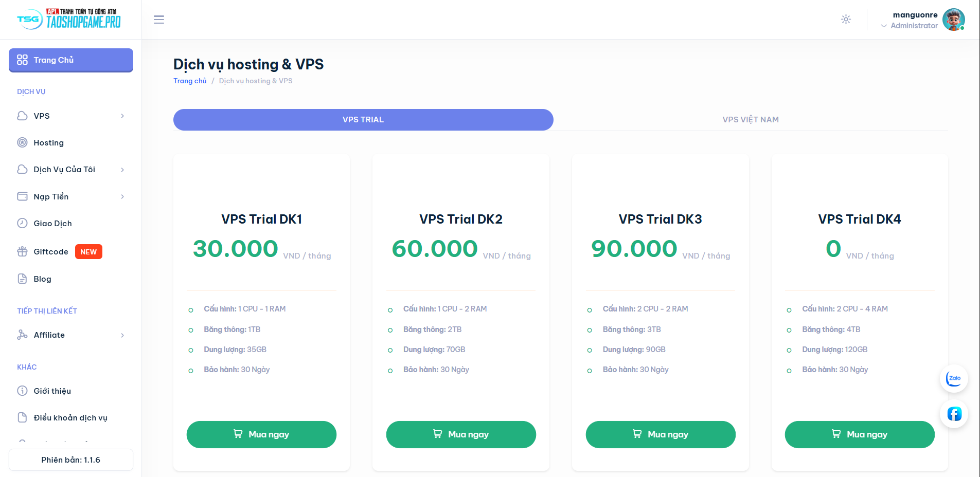This screenshot has height=477, width=980.
Task: Follow the Trang chủ breadcrumb link
Action: pyautogui.click(x=190, y=81)
